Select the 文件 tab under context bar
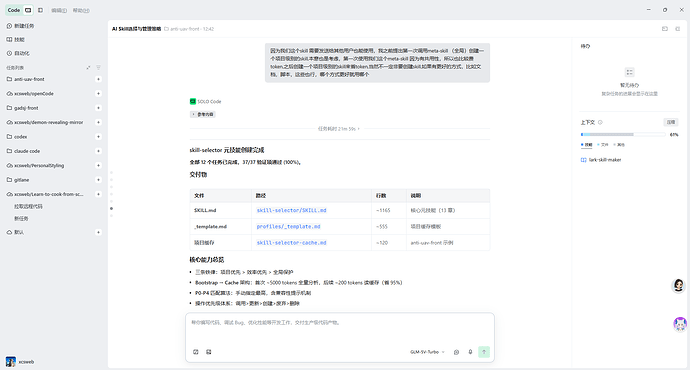Viewport: 690px width, 370px height. (603, 145)
